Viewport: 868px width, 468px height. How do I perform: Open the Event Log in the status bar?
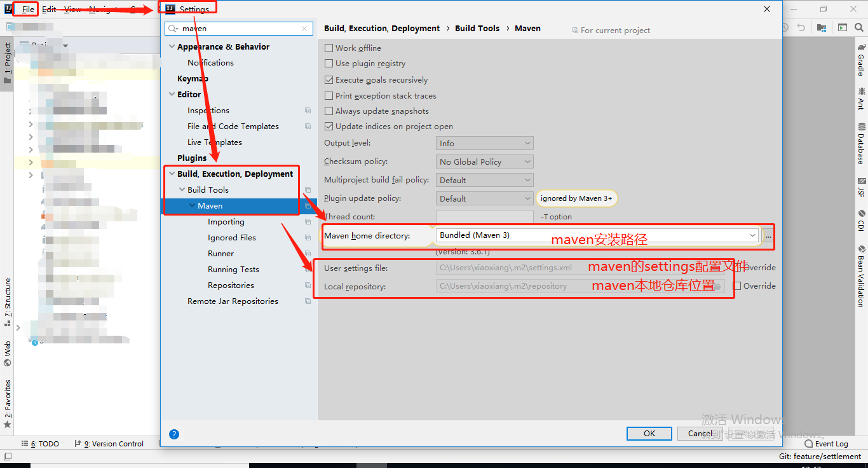click(x=826, y=444)
